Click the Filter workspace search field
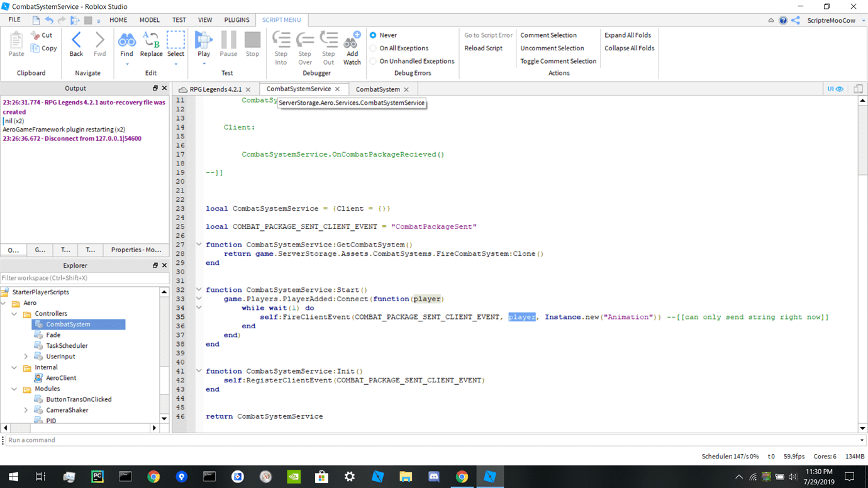Screen dimensions: 868x488 84,278
